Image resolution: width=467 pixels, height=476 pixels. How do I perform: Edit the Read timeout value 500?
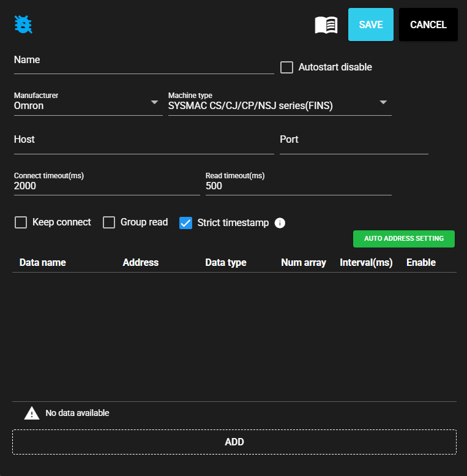point(297,186)
